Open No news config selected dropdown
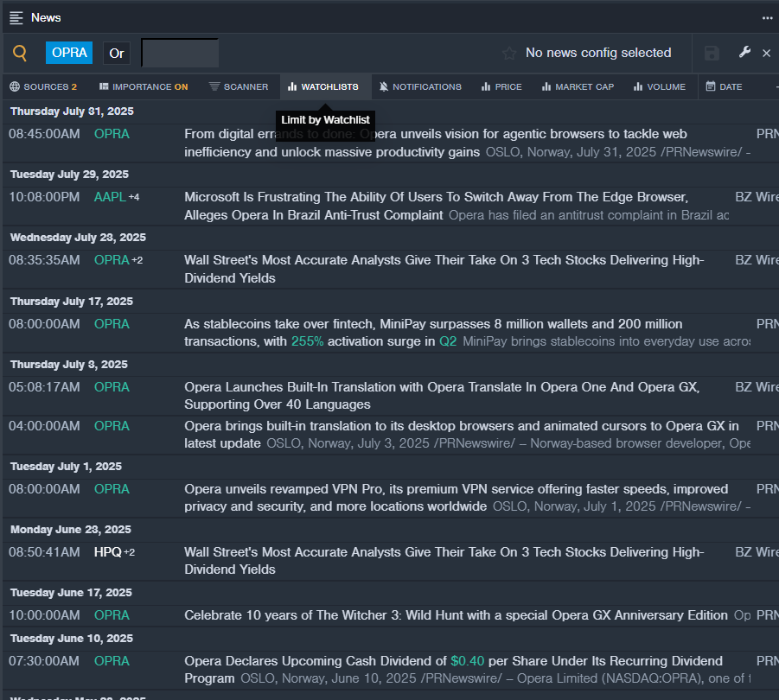This screenshot has width=779, height=700. click(598, 53)
